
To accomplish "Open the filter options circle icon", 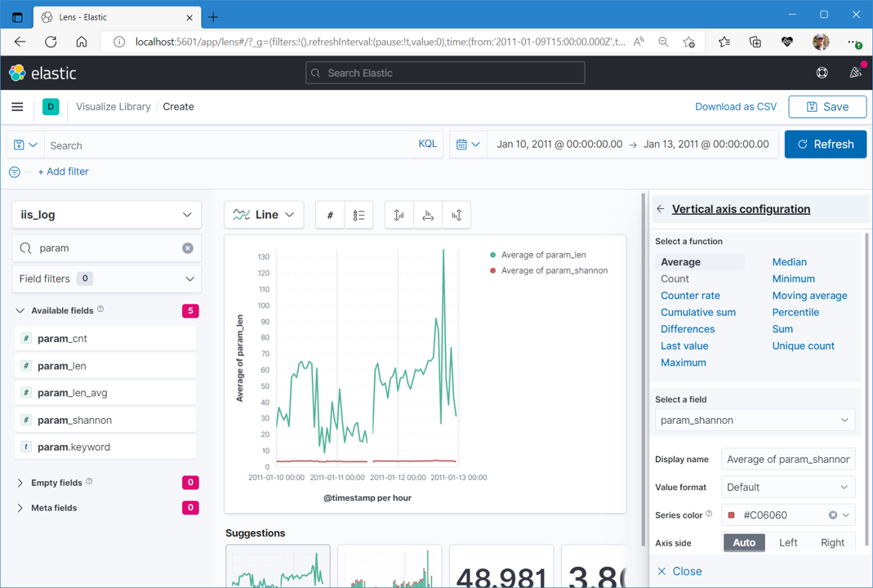I will click(x=15, y=172).
